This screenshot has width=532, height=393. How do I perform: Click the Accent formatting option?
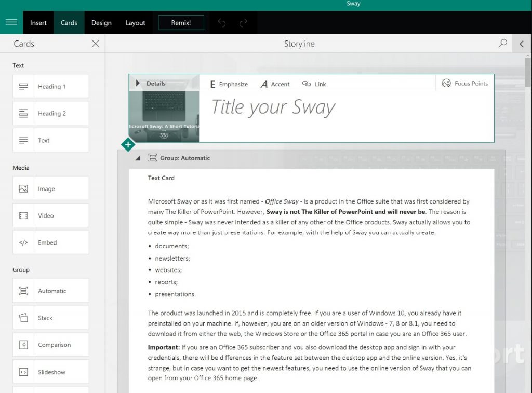pos(275,84)
